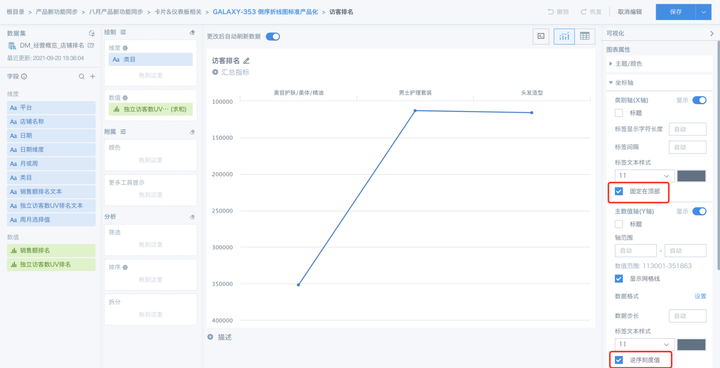Screen dimensions: 720x368
Task: Click the switch dataset icon beside 数据集
Action: (91, 33)
